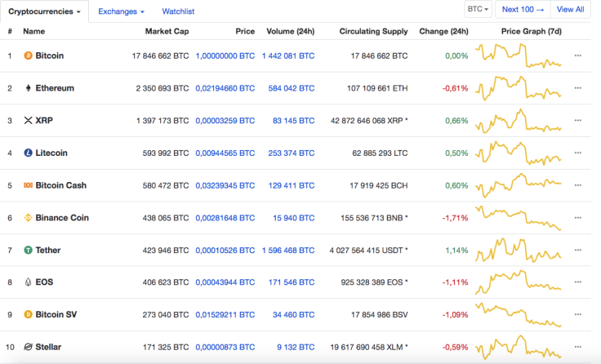Screen dimensions: 601x364
Task: Open the Bitcoin 7d price graph
Action: pyautogui.click(x=519, y=56)
